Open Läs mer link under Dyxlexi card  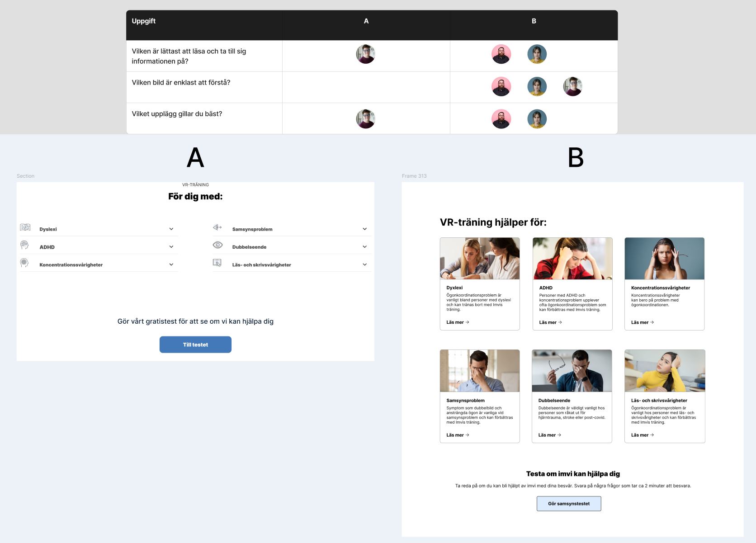(x=458, y=322)
